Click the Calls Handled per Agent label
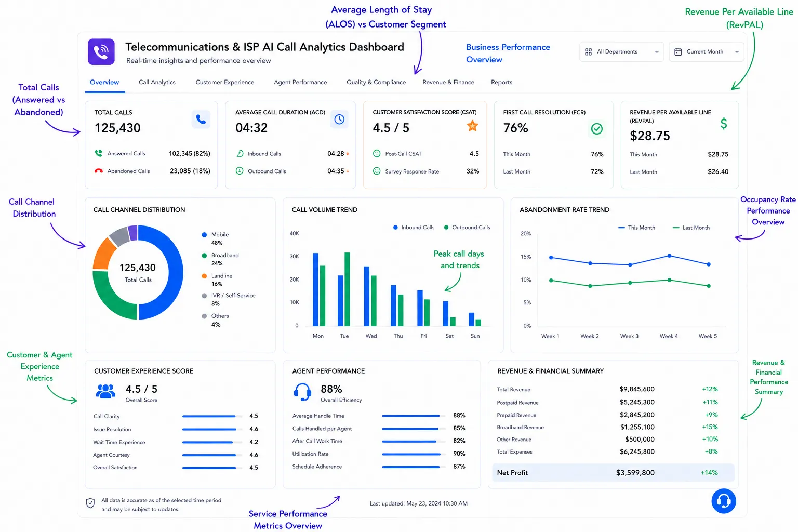 pos(322,429)
